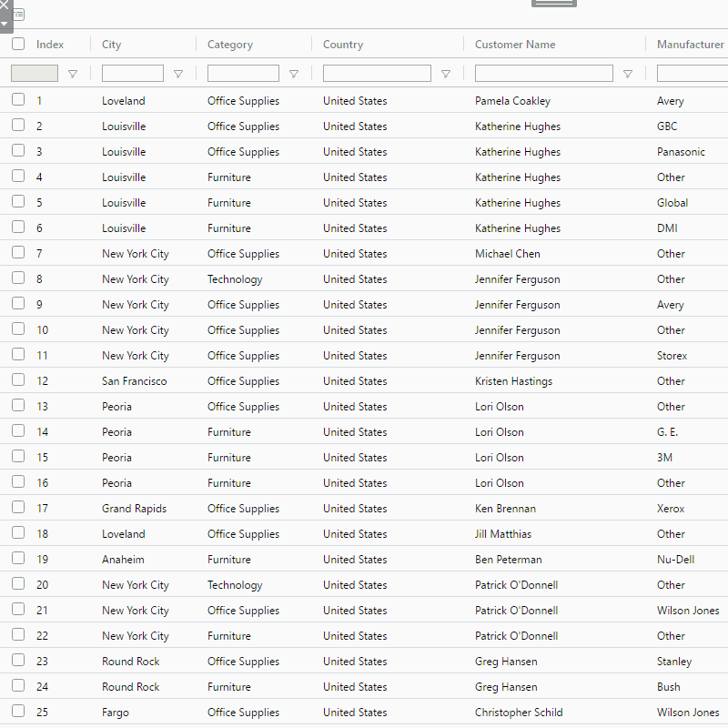
Task: Type in the City filter text box
Action: pos(133,74)
